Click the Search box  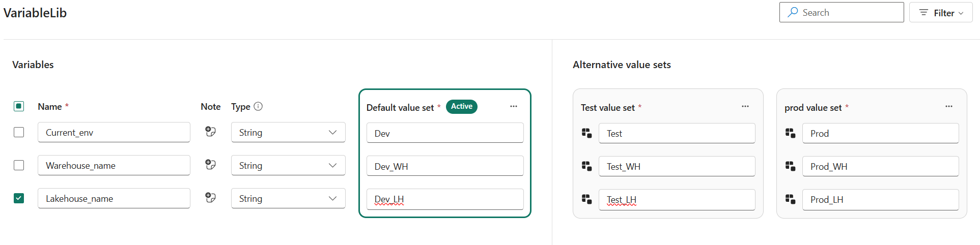[842, 12]
